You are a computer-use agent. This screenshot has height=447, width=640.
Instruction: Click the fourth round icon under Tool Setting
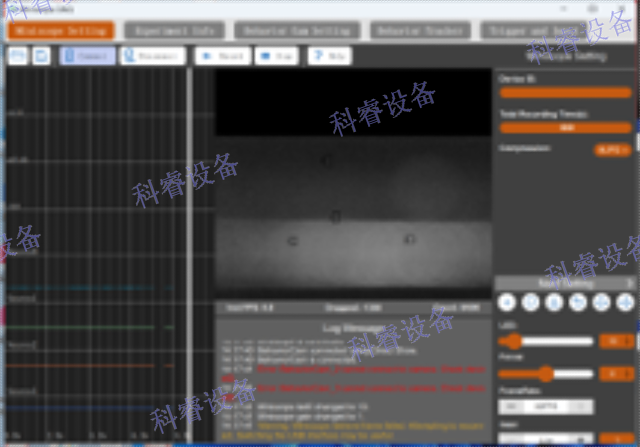[x=579, y=303]
